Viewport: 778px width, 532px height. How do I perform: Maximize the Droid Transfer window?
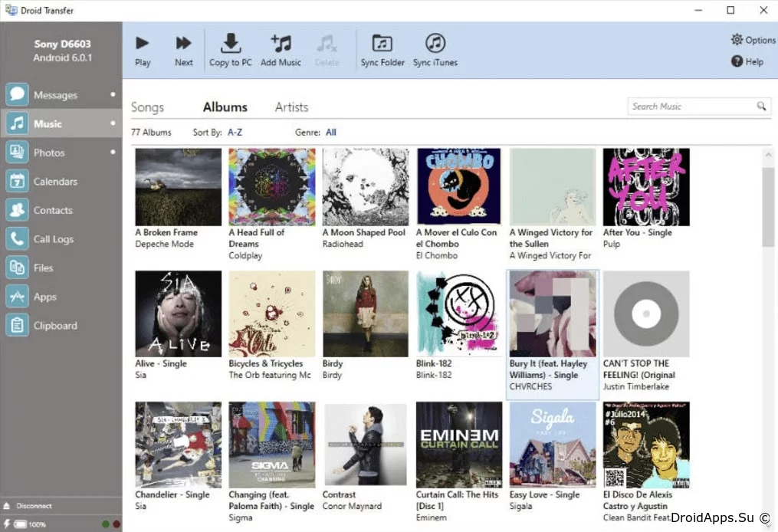click(x=730, y=10)
